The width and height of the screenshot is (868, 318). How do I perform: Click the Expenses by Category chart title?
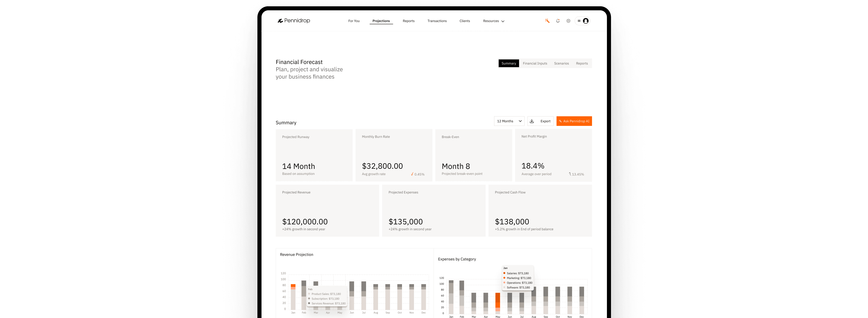pos(457,259)
